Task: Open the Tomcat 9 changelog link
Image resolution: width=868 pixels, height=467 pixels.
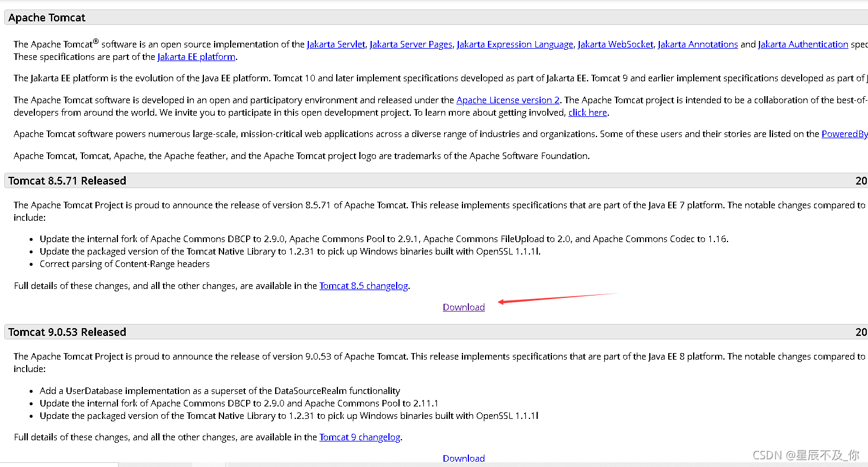Action: tap(360, 437)
